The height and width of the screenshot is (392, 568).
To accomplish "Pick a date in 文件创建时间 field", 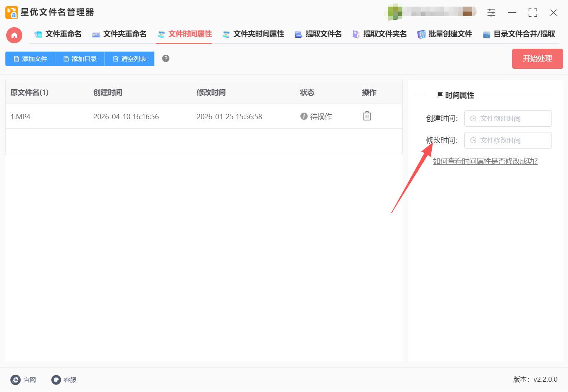I will pos(508,118).
